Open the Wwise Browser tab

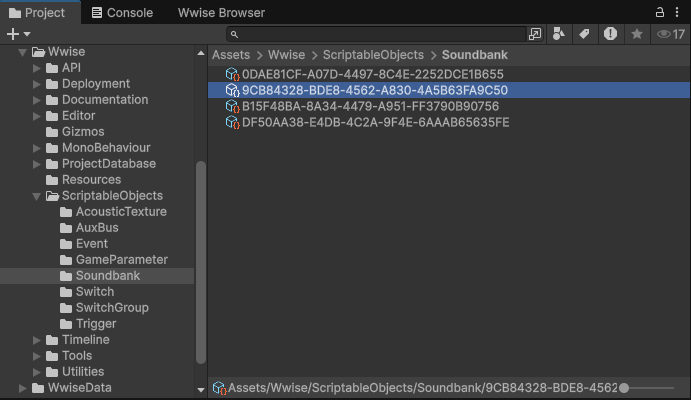point(222,13)
